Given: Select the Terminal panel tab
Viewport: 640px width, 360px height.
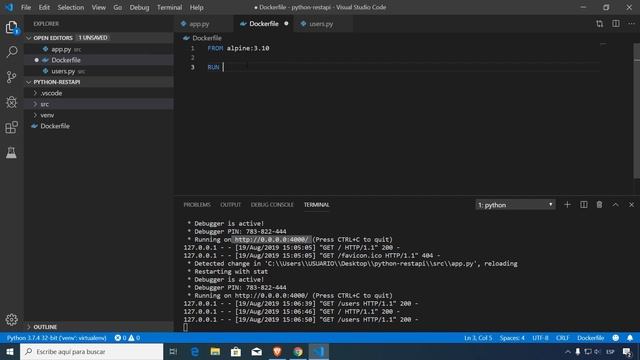Looking at the screenshot, I should 316,204.
